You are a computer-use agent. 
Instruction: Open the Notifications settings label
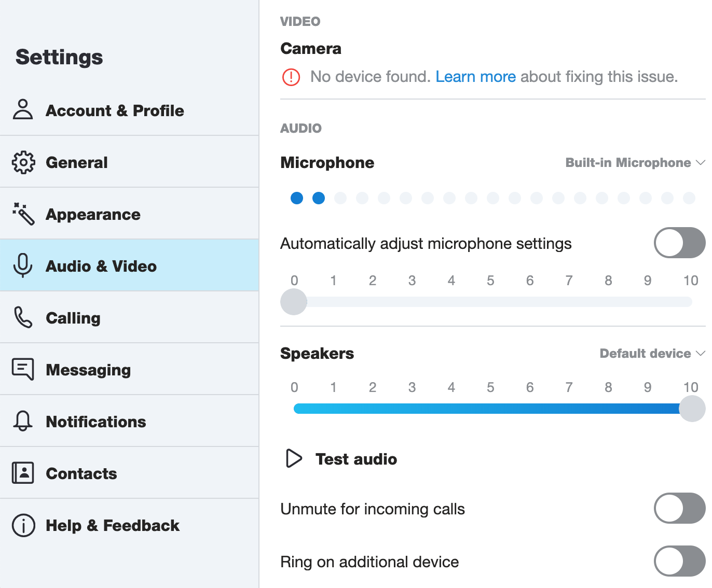96,422
